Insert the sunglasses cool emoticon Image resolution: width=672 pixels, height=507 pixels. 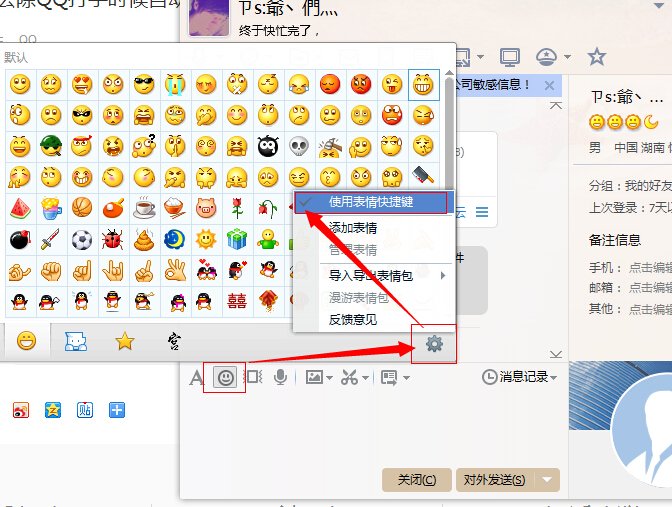click(144, 84)
